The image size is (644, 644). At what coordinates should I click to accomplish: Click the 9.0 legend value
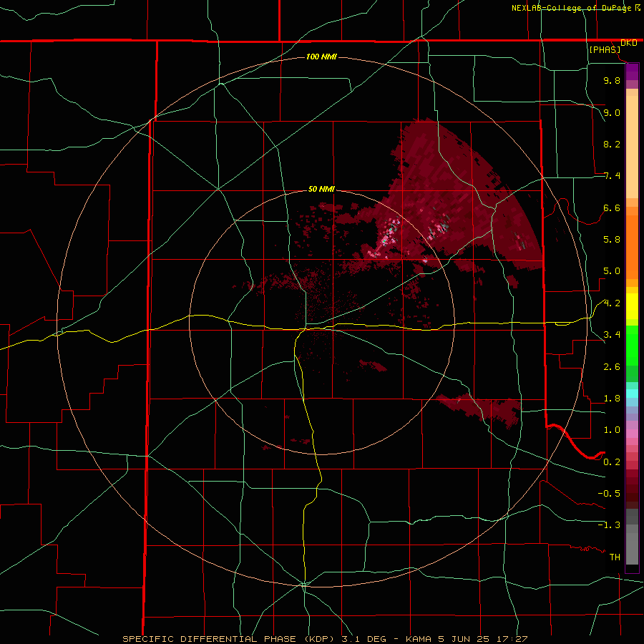612,112
